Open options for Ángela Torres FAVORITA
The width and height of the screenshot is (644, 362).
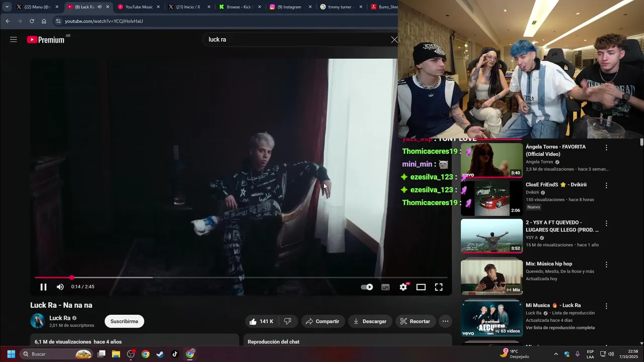click(x=606, y=148)
